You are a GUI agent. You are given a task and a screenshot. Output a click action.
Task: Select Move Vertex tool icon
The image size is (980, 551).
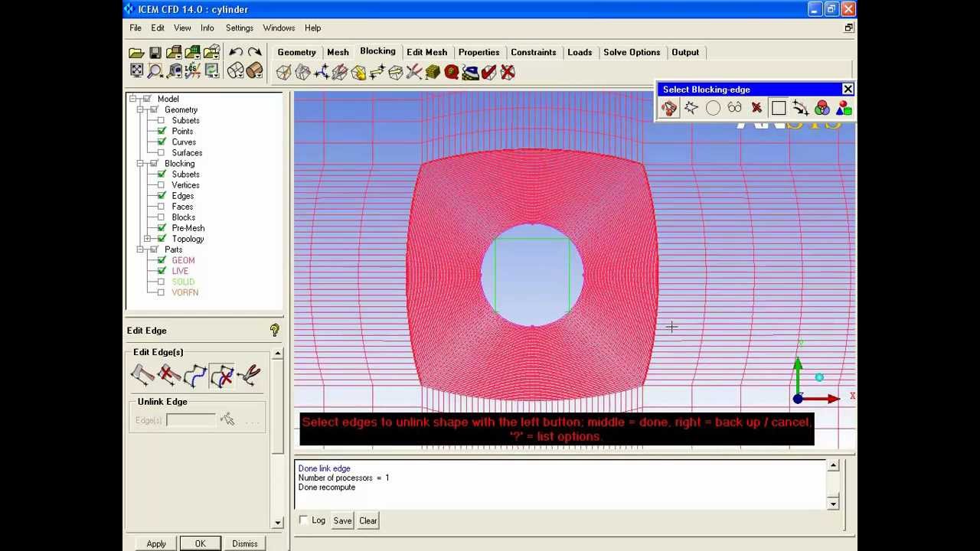[377, 73]
